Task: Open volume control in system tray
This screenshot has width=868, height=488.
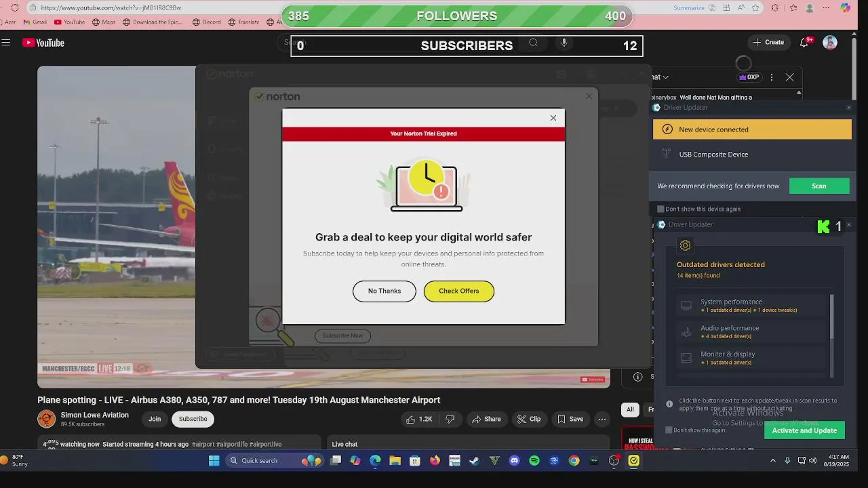Action: pyautogui.click(x=813, y=461)
